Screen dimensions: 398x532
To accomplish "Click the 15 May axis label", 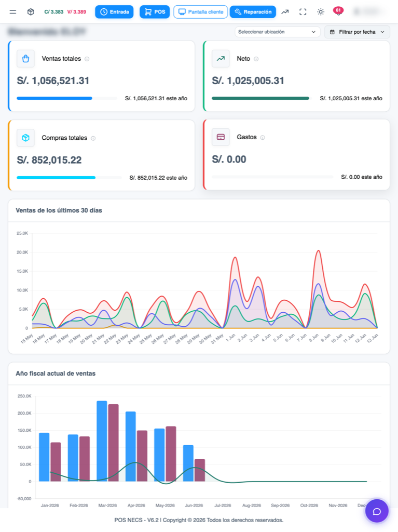I will click(27, 339).
